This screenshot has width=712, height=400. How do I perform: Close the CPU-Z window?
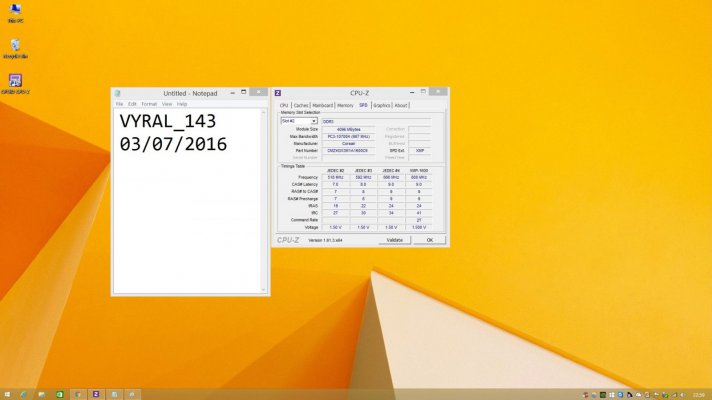[x=438, y=92]
